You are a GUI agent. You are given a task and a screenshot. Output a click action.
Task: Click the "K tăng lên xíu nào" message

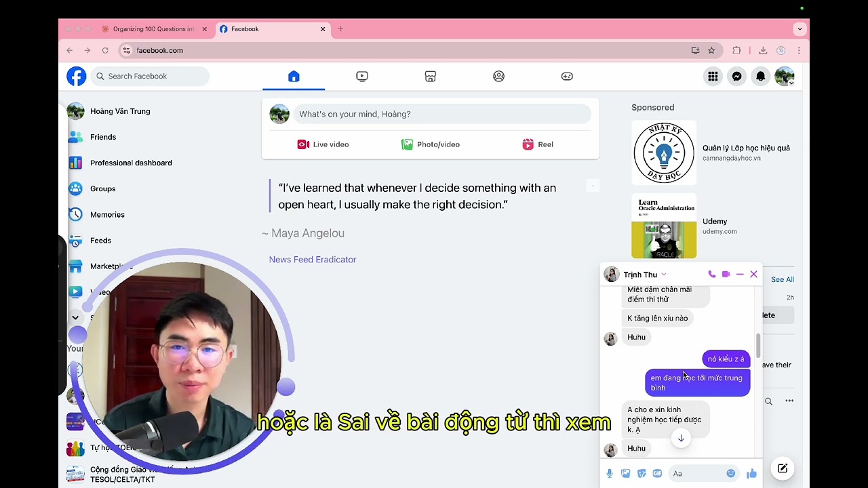pos(657,318)
